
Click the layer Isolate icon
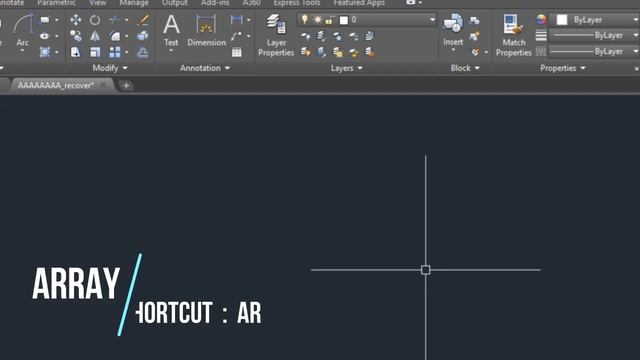coord(321,36)
